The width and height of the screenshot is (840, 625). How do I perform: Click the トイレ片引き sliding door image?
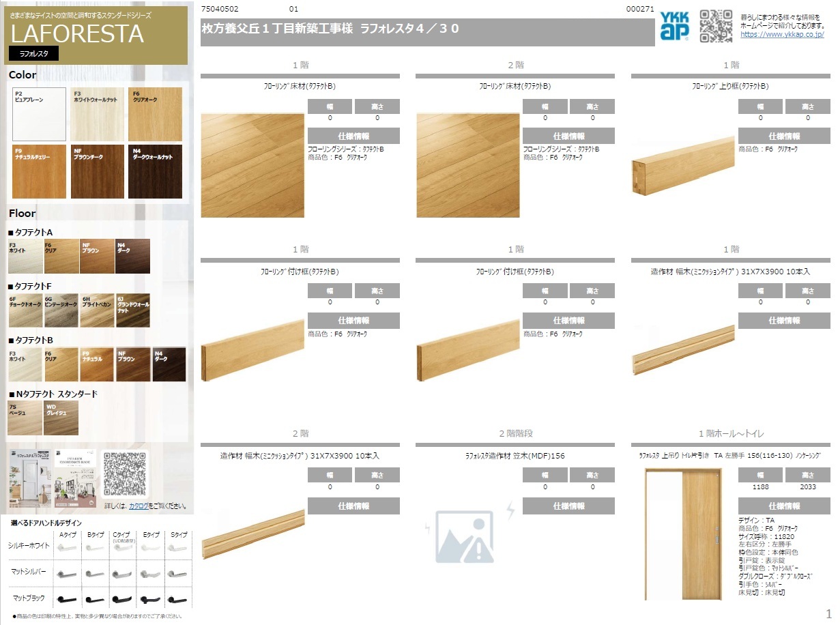(683, 534)
